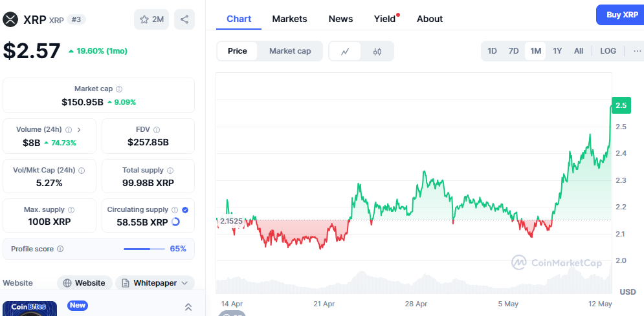Click the Circulating supply info icon

click(175, 210)
